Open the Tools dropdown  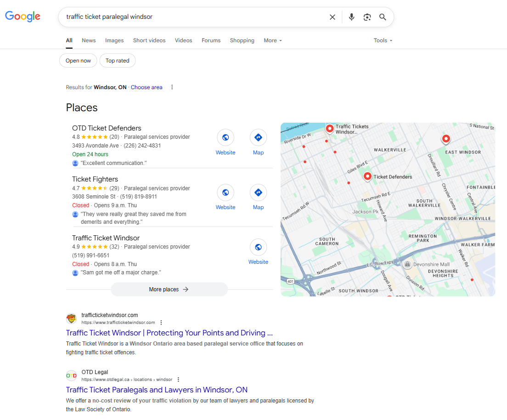(x=383, y=40)
